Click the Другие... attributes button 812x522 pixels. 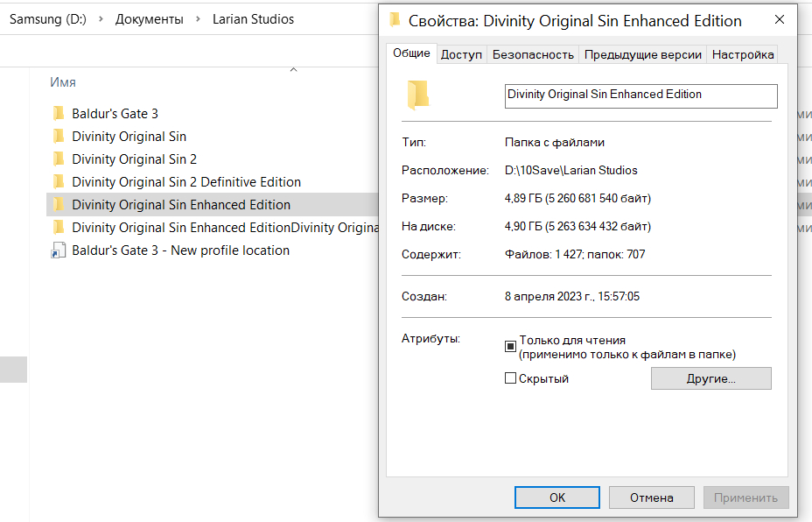(710, 378)
